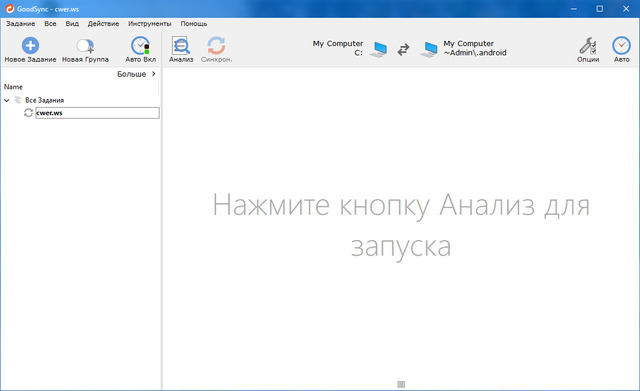Click the Больше label
640x391 pixels.
point(131,74)
